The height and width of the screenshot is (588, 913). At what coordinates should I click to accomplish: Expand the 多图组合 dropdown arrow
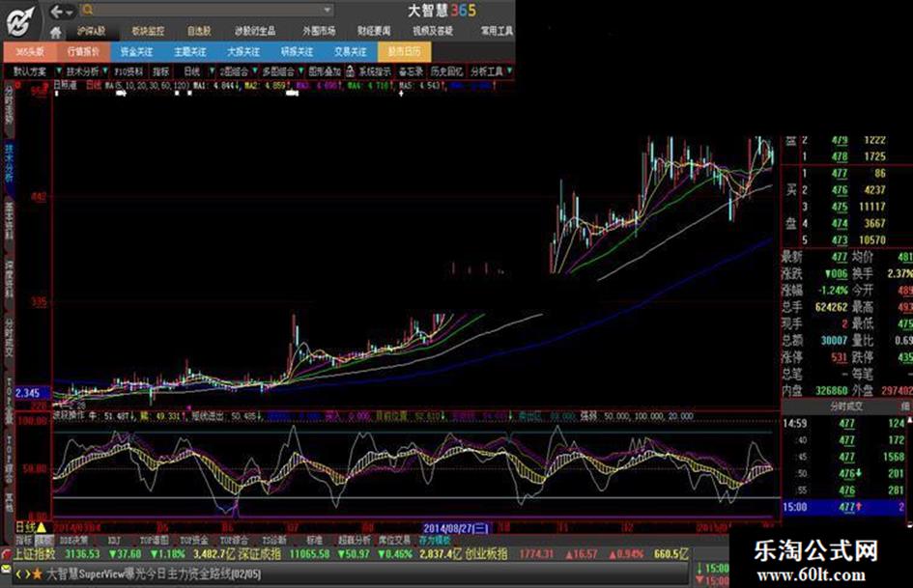[x=301, y=71]
